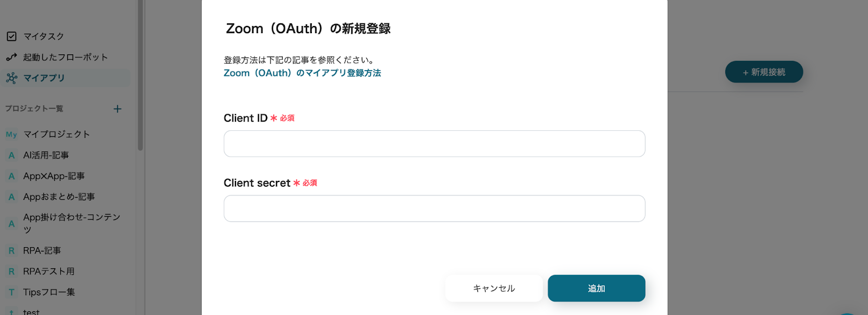The image size is (868, 315).
Task: Open 起動したフローボット menu item
Action: [65, 57]
